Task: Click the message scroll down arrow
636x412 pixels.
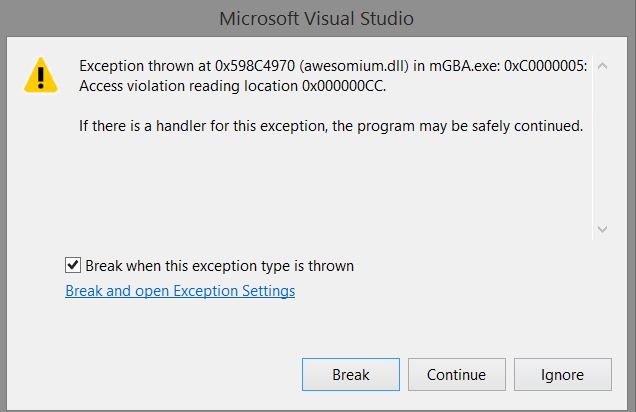Action: [602, 229]
